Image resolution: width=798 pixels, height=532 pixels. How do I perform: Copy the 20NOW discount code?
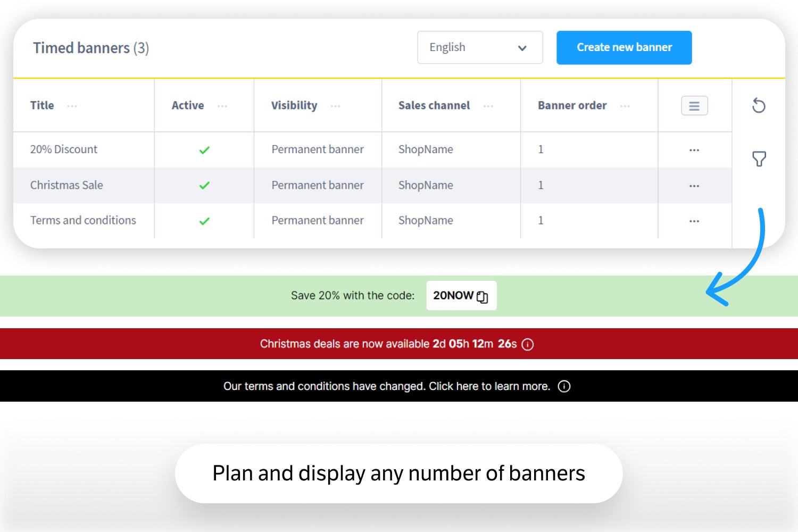tap(482, 297)
